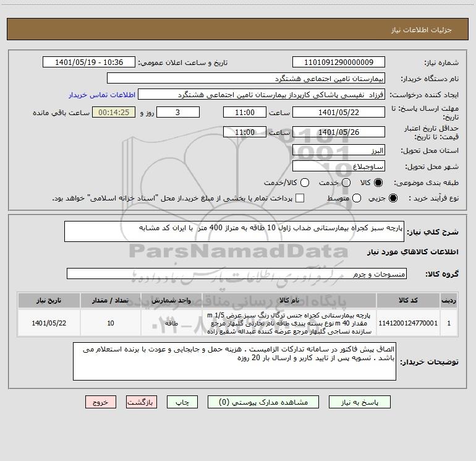Open اطلاعات تماس خریدار link
This screenshot has height=461, width=476.
(102, 95)
